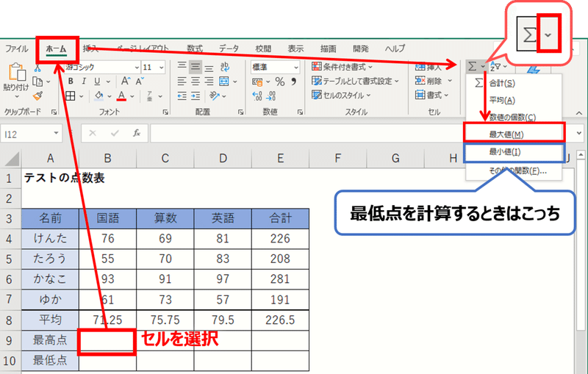This screenshot has width=588, height=374.
Task: Switch to the ホーム tab
Action: [x=57, y=48]
